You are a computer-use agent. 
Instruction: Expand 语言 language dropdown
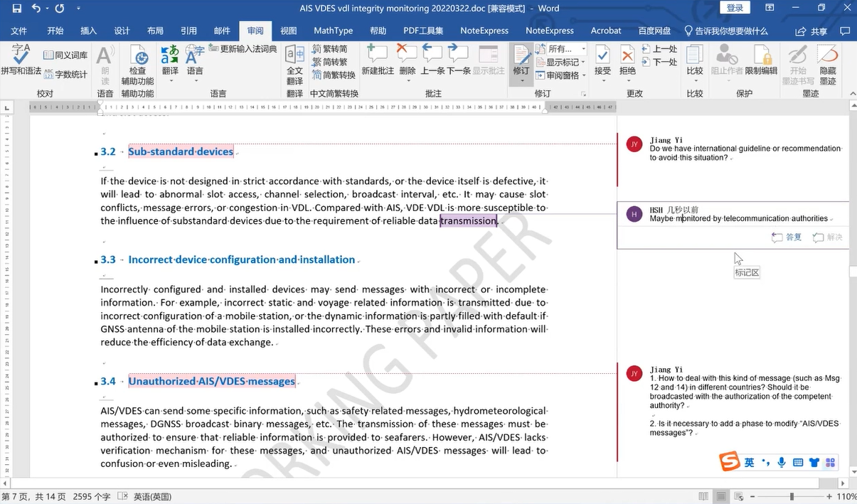point(195,80)
